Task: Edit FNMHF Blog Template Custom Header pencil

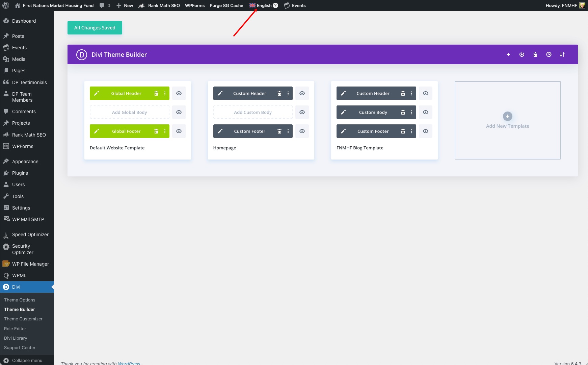Action: click(x=343, y=93)
